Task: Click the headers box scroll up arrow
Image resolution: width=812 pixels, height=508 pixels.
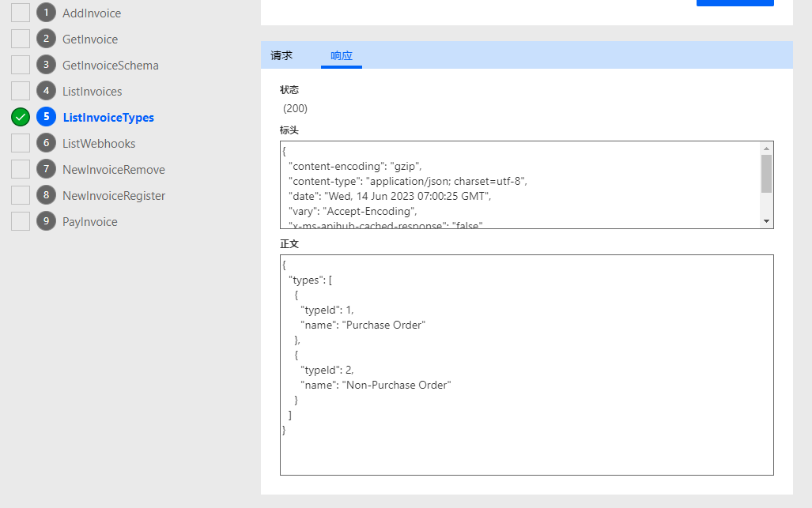Action: (766, 149)
